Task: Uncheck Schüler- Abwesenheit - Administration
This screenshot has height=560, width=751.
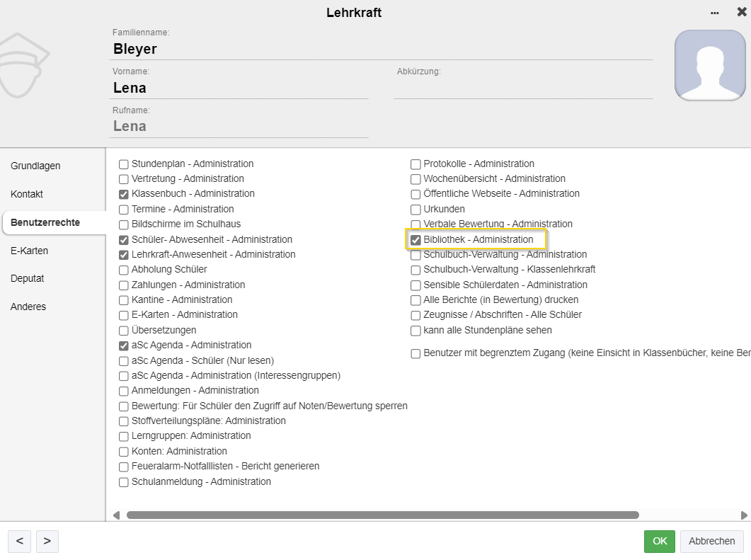Action: [x=124, y=240]
